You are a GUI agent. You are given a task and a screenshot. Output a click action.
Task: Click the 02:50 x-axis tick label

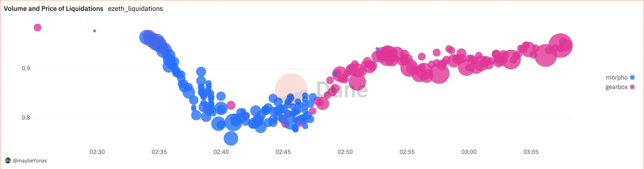pos(345,152)
